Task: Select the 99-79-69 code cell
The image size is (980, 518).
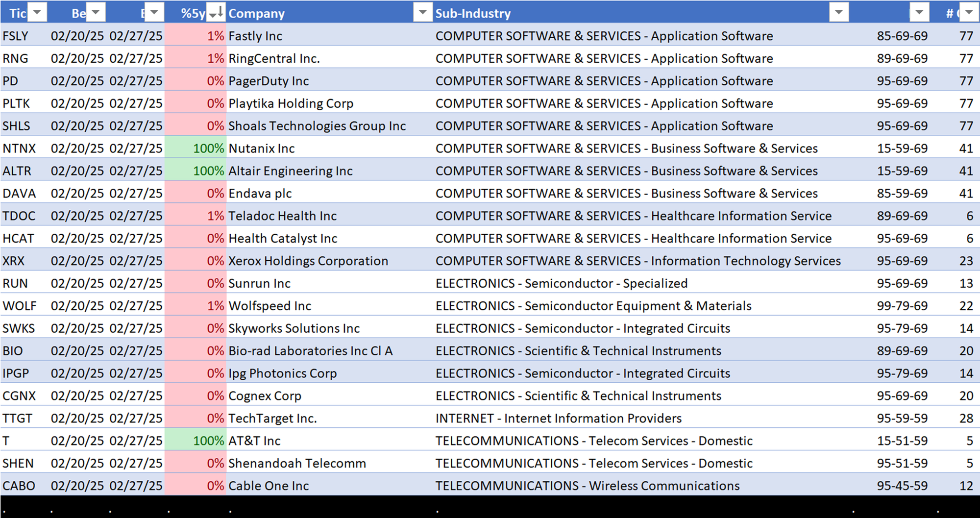Action: tap(890, 306)
